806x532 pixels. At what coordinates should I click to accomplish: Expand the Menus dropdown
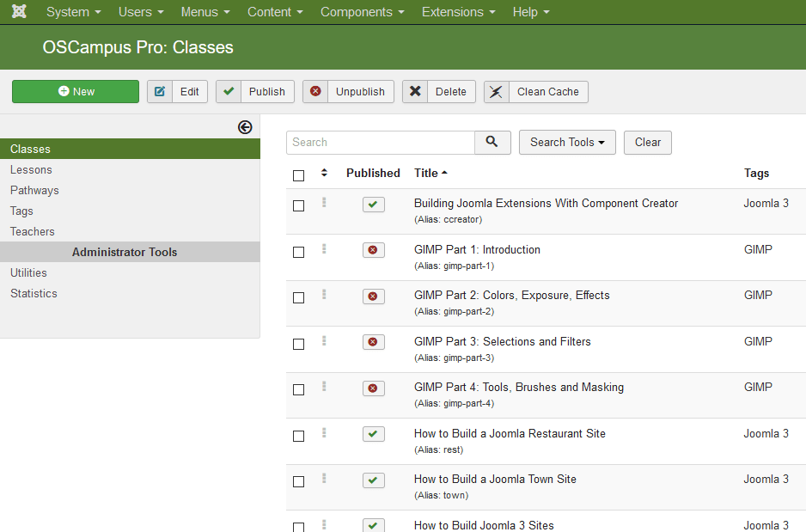click(x=205, y=12)
